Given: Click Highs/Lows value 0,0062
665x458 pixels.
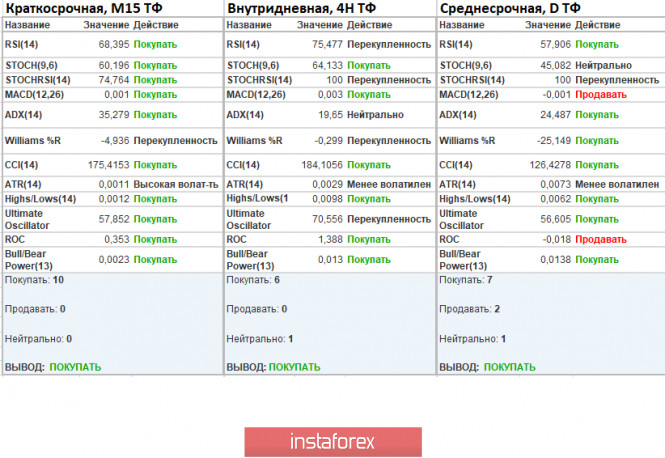Looking at the screenshot, I should click(x=556, y=199).
